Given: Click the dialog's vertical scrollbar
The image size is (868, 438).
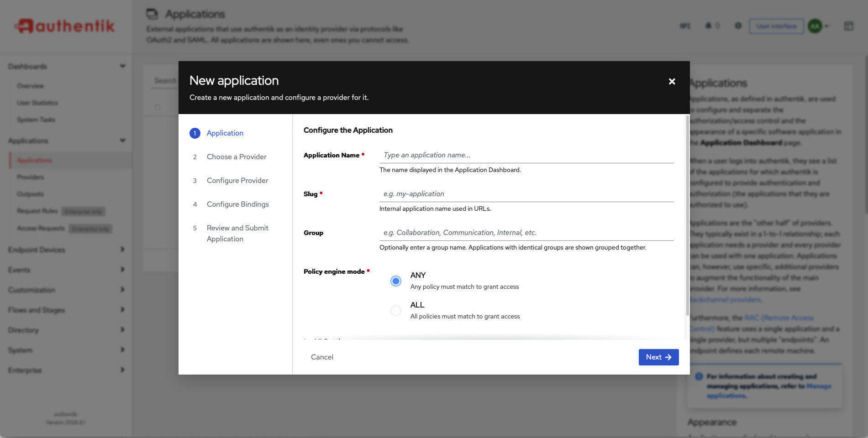Looking at the screenshot, I should (687, 215).
